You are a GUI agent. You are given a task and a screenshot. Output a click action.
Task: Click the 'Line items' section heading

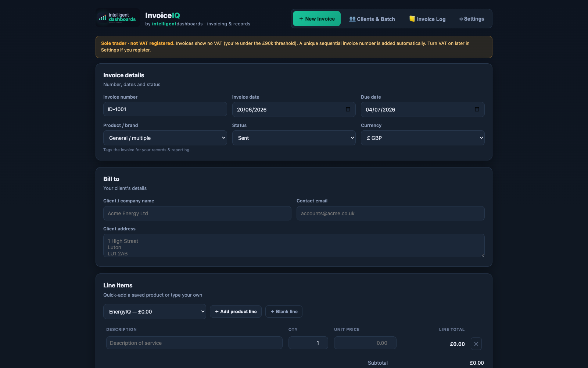tap(118, 285)
